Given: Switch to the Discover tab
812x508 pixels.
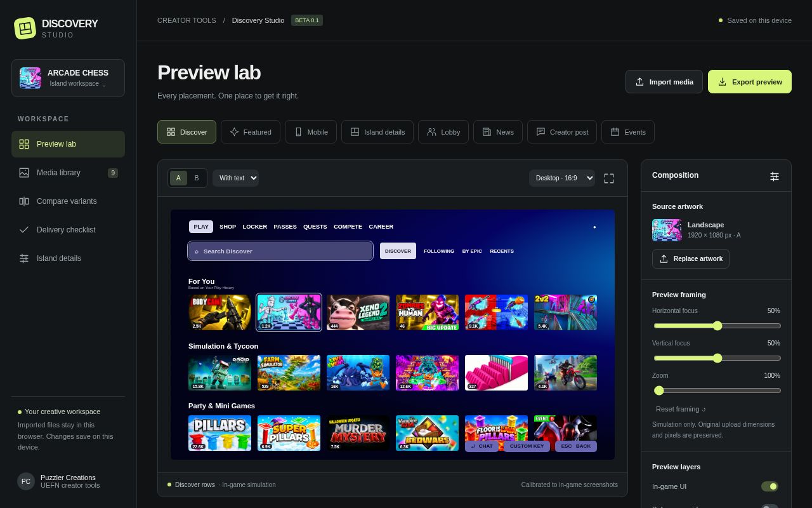Looking at the screenshot, I should tap(187, 132).
